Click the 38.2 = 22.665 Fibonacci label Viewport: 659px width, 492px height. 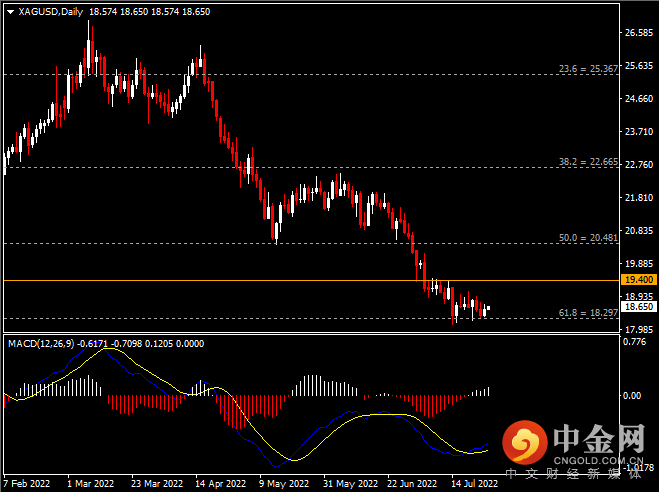(588, 162)
